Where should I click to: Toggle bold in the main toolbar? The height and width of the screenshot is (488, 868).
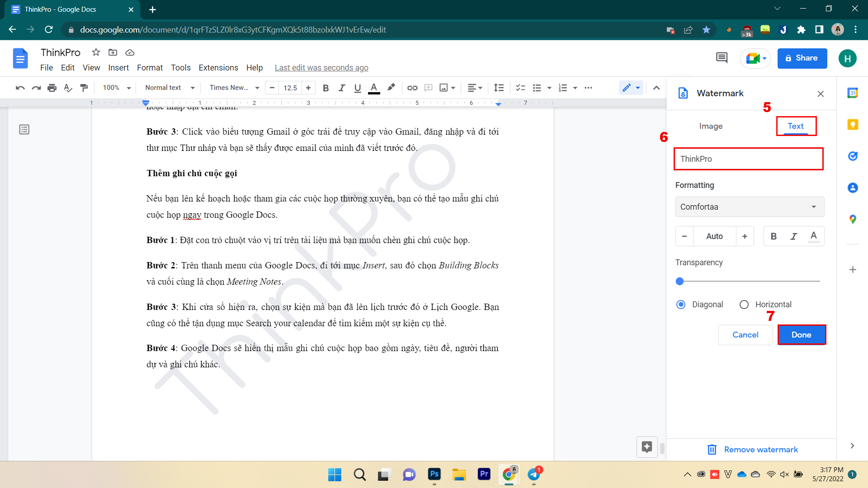pyautogui.click(x=325, y=88)
